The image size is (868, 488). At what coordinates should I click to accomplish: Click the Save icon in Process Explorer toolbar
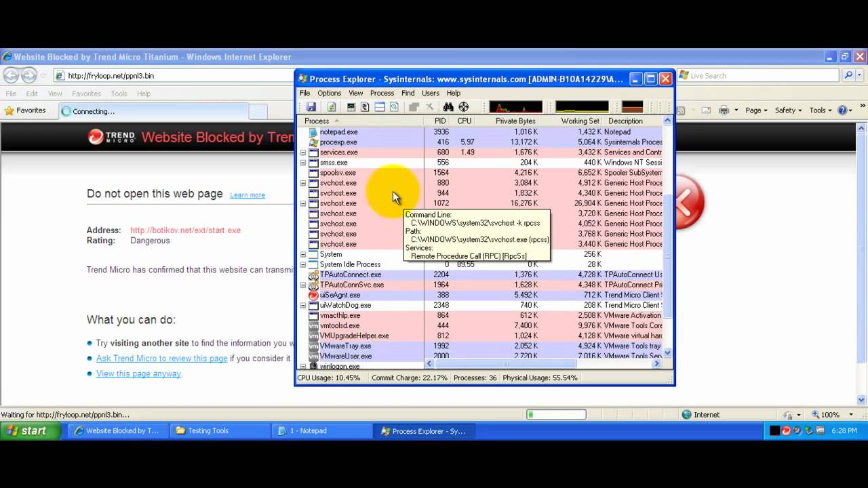(x=311, y=107)
